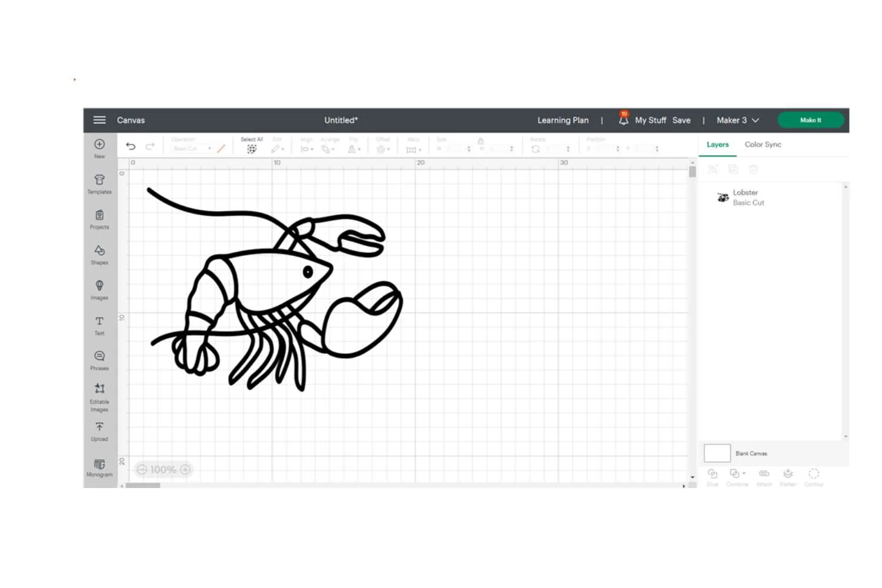Toggle the size lock icon
The image size is (882, 588).
[x=481, y=141]
